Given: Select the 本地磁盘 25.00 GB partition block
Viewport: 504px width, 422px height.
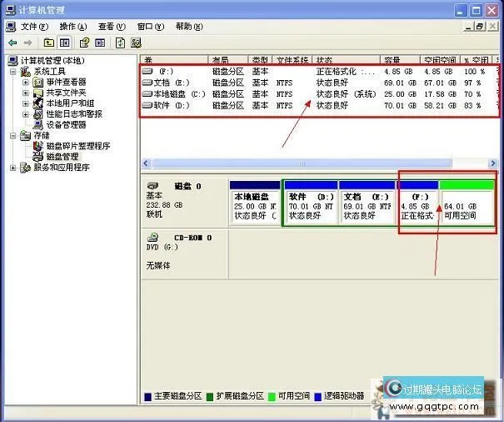Looking at the screenshot, I should [255, 203].
